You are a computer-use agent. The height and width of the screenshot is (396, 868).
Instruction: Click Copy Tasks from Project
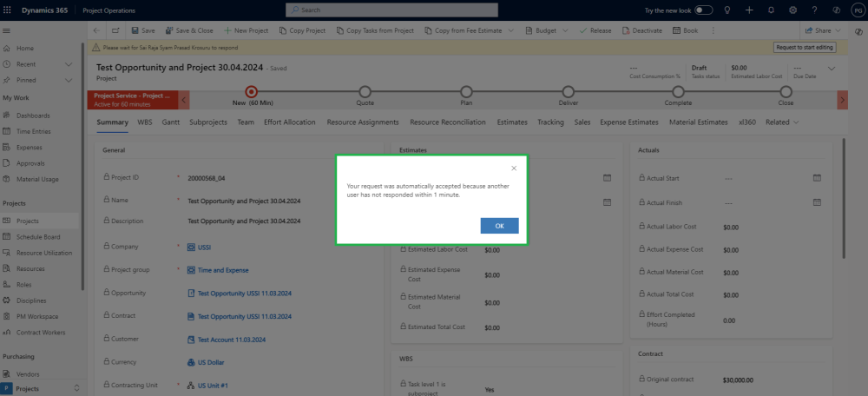point(375,30)
